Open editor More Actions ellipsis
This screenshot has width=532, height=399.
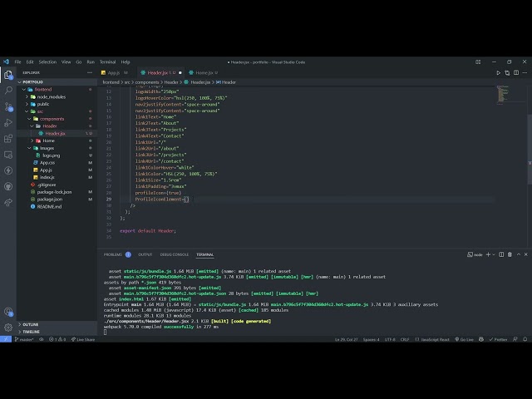coord(525,72)
